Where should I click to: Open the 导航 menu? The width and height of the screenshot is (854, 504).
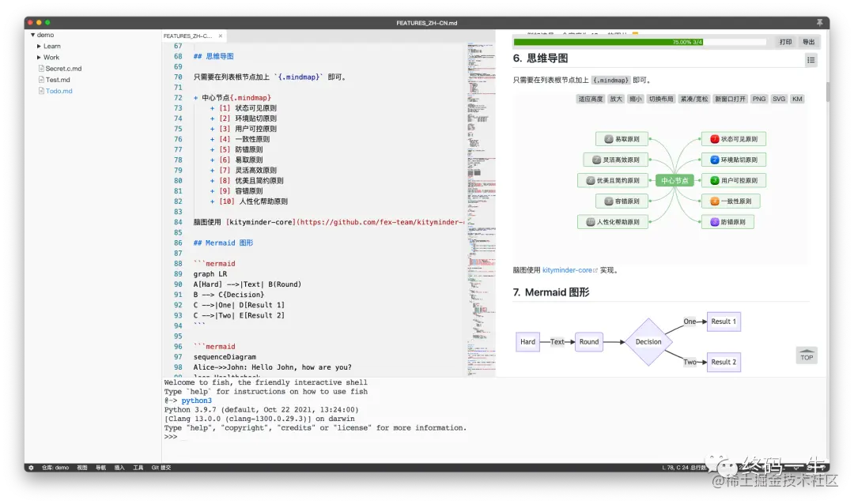pyautogui.click(x=100, y=468)
